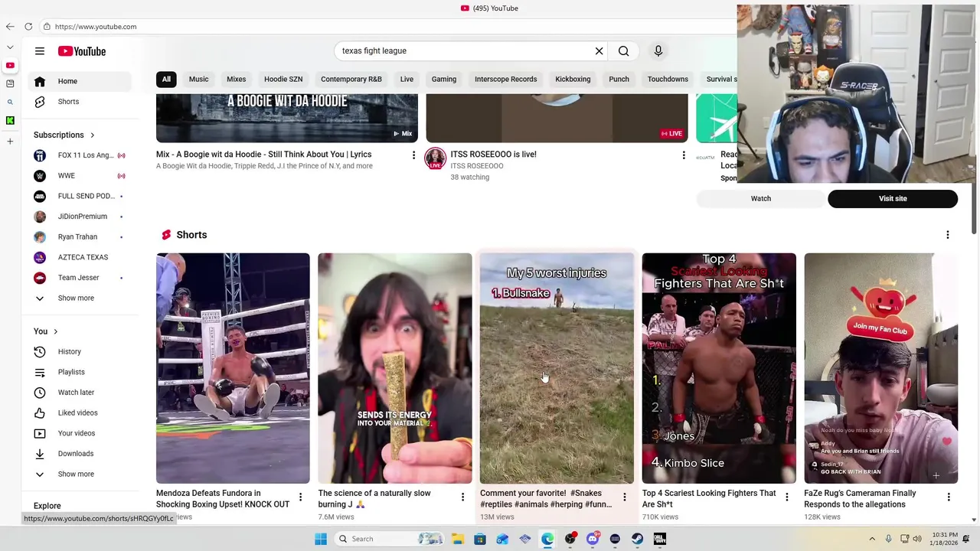Image resolution: width=980 pixels, height=551 pixels.
Task: Click the YouTube logo
Action: pos(81,51)
